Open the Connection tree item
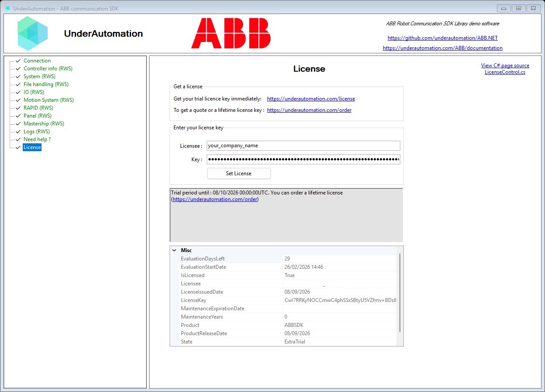This screenshot has height=392, width=545. 37,61
